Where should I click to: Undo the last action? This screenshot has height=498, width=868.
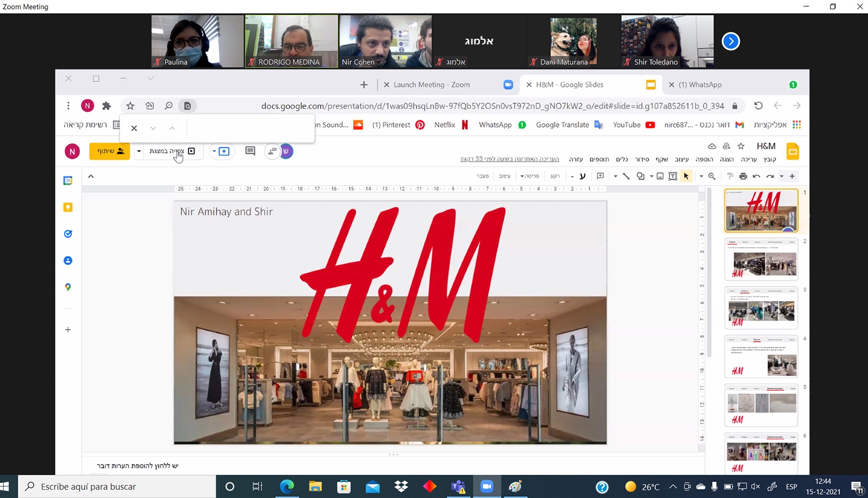[770, 176]
